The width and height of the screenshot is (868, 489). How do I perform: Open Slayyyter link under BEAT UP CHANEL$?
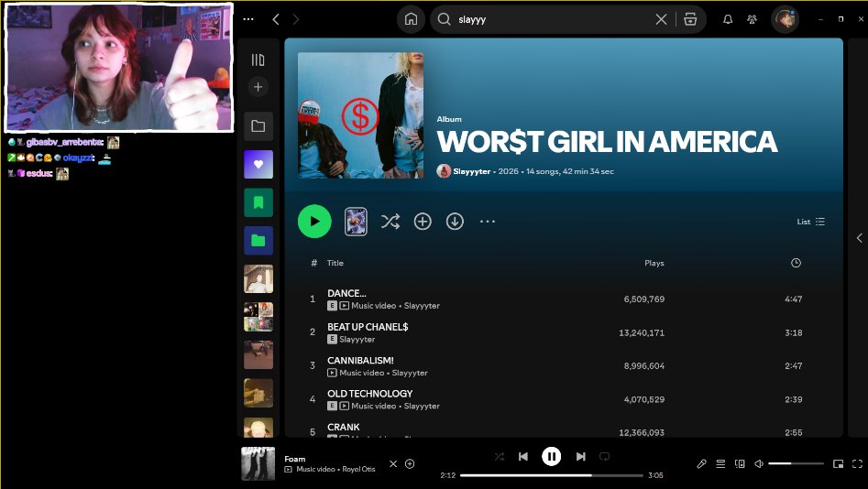coord(357,339)
